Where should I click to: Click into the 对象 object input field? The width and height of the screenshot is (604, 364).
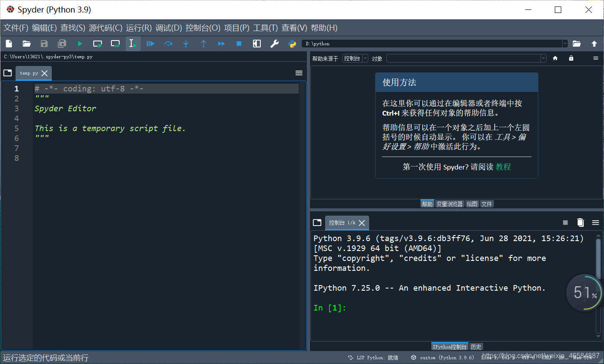463,58
